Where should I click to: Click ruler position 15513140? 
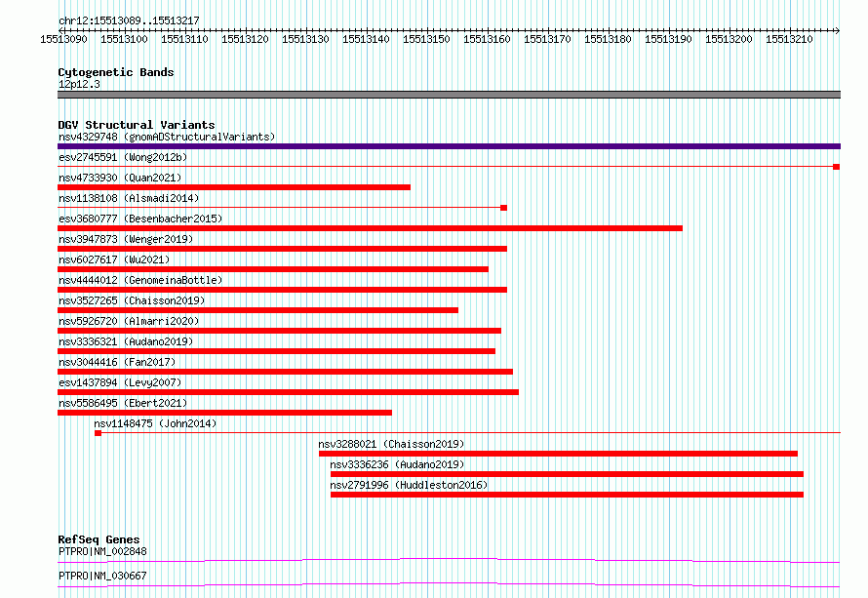click(x=366, y=39)
